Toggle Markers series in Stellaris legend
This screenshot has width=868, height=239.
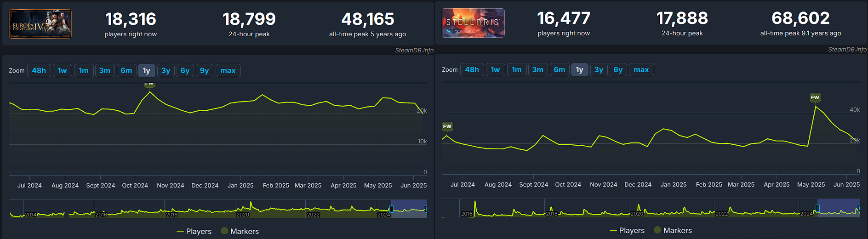[x=673, y=230]
